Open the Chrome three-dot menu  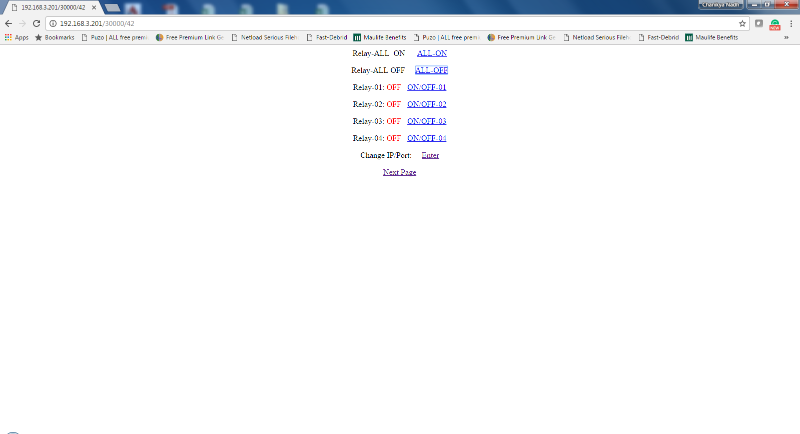click(791, 23)
